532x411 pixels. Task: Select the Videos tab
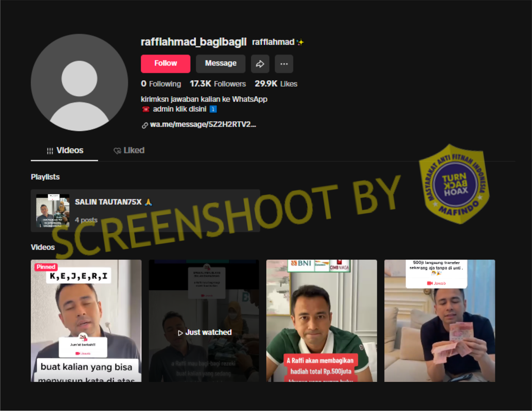[65, 151]
